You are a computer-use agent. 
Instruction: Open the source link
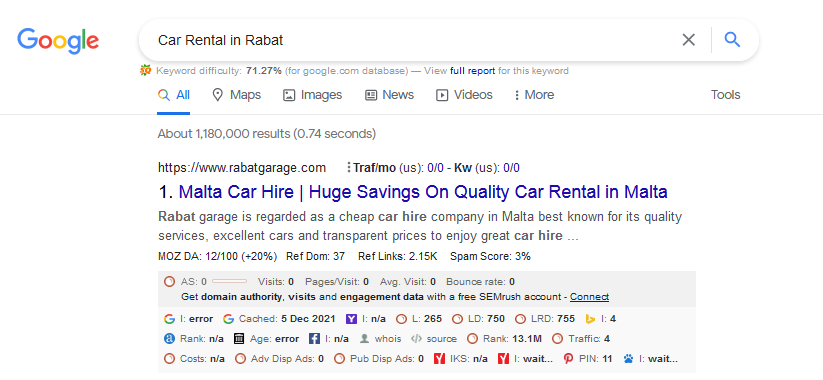(x=441, y=339)
